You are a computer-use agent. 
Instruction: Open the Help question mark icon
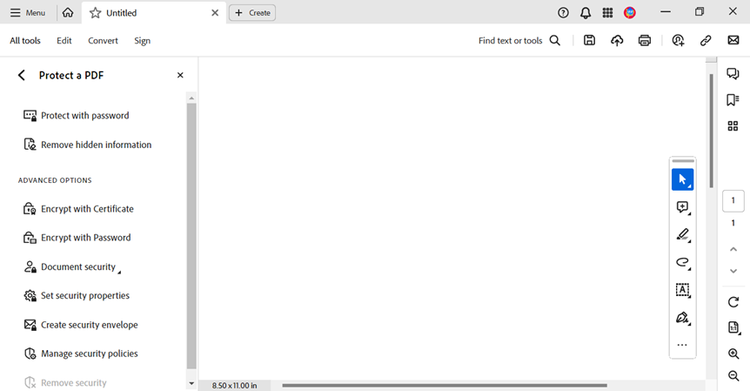pos(563,13)
